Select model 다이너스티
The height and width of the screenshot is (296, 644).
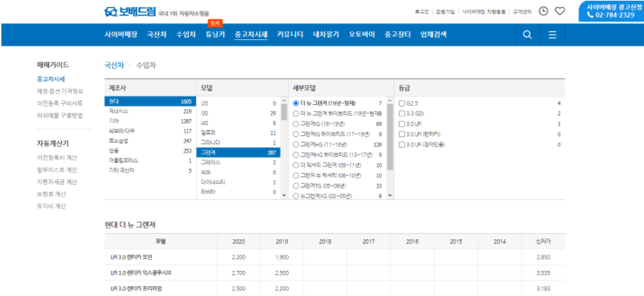(x=238, y=182)
